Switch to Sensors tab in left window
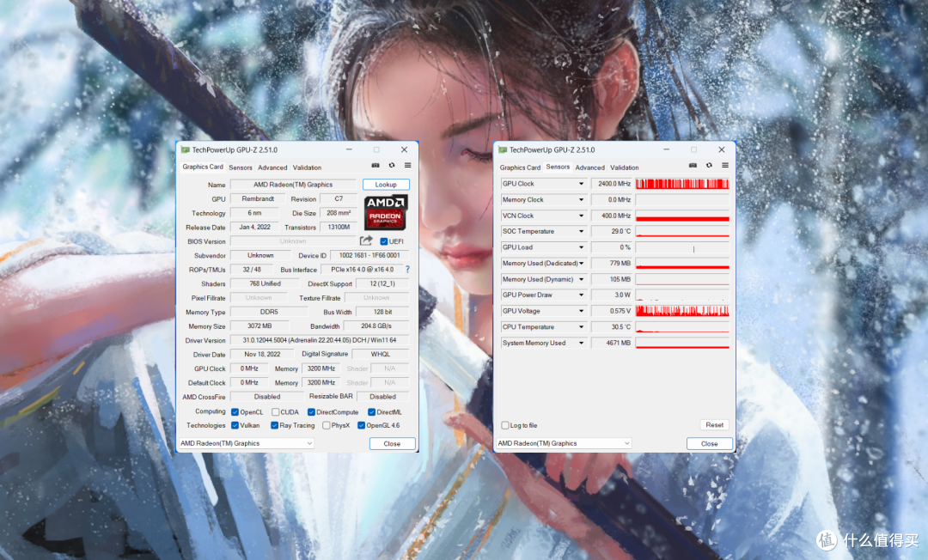This screenshot has height=560, width=928. pyautogui.click(x=241, y=167)
